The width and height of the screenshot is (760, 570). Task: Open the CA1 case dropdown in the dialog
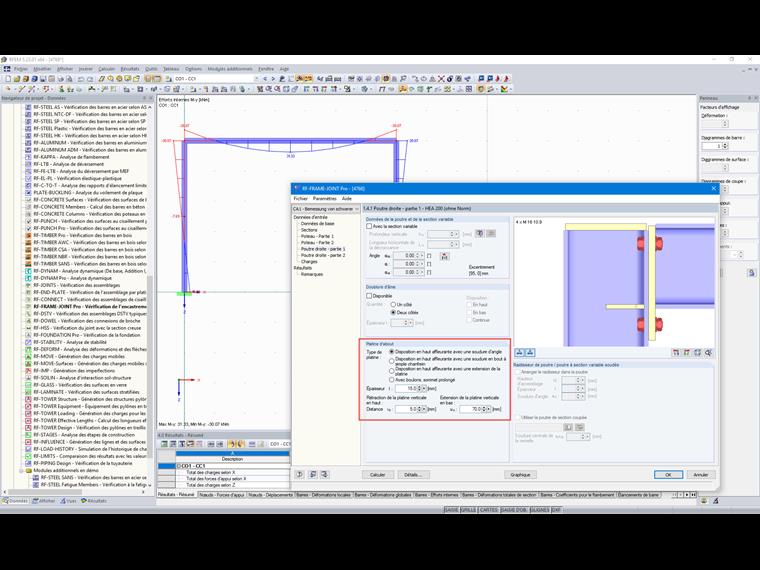[x=357, y=209]
